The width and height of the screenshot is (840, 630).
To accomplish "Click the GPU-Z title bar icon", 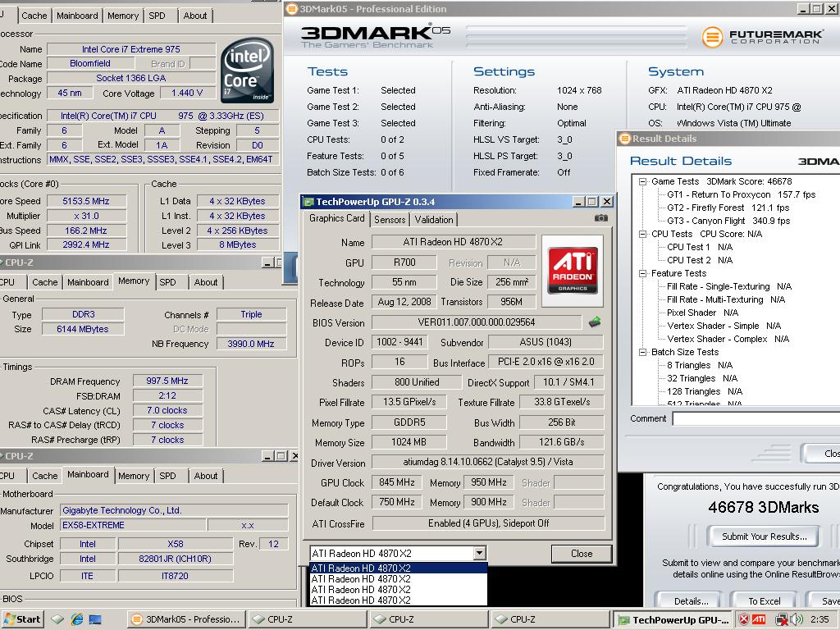I will (309, 202).
